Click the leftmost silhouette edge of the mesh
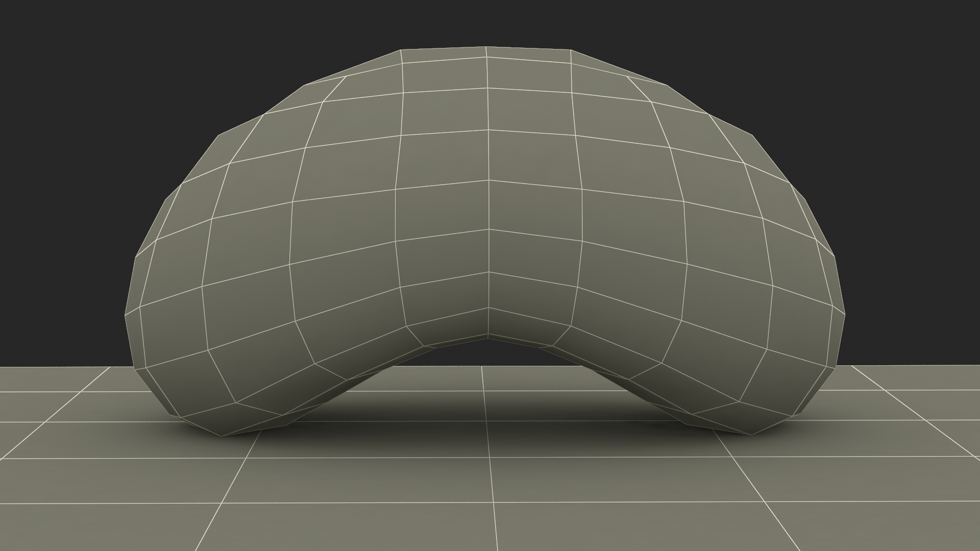Viewport: 980px width, 551px height. (126, 314)
